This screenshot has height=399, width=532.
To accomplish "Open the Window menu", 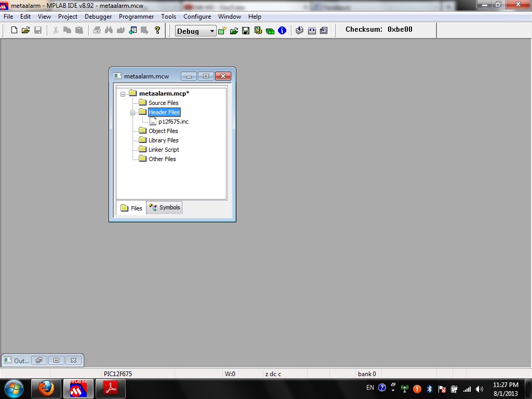I will tap(230, 17).
